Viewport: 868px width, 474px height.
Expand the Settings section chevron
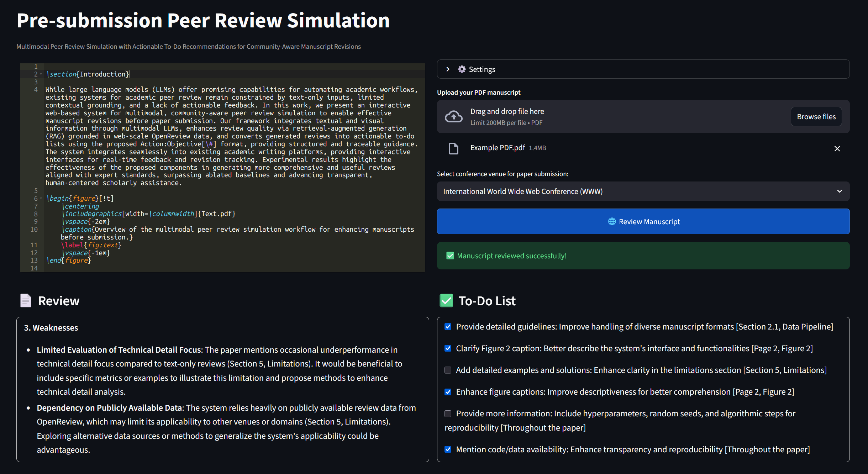click(x=448, y=69)
